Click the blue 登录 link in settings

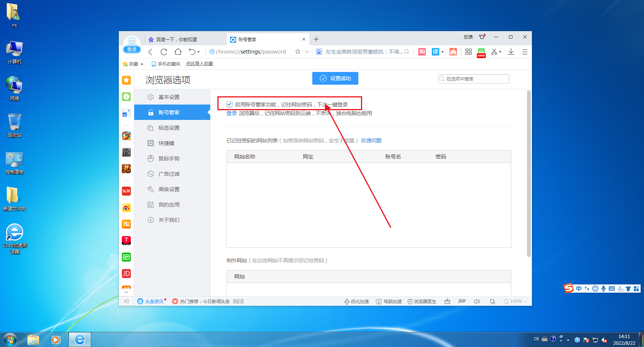[x=232, y=113]
